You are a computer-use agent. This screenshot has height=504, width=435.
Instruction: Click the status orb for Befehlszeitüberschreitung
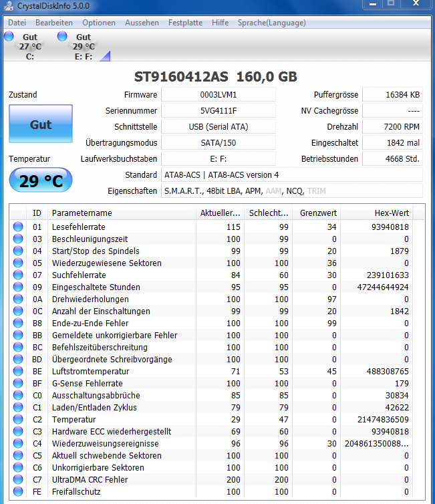tap(18, 347)
